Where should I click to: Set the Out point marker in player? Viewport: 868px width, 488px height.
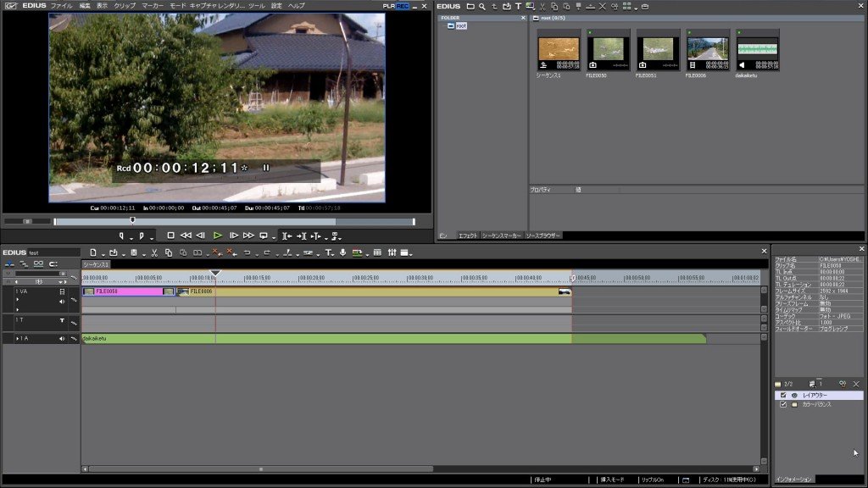tap(142, 236)
